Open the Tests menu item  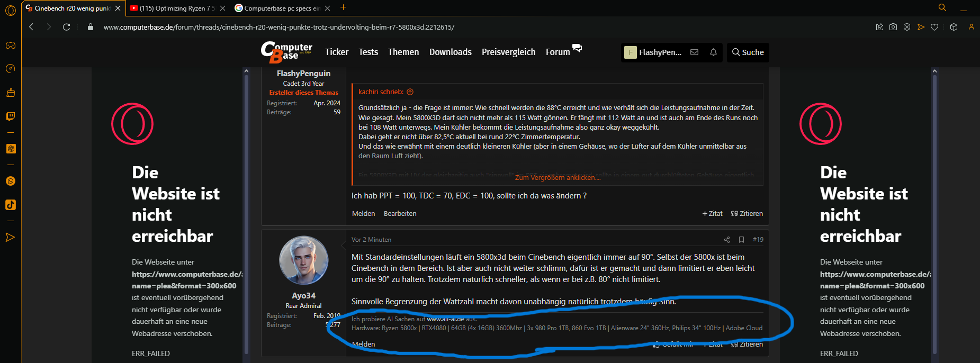[368, 52]
